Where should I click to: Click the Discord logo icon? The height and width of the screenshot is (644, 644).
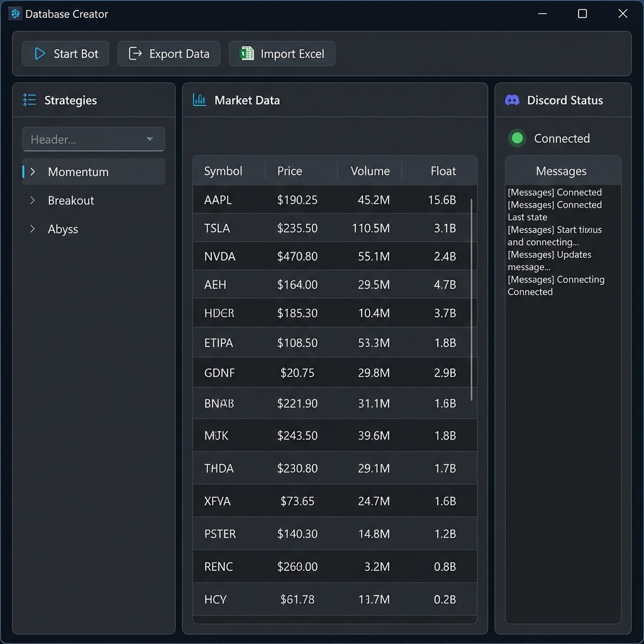[512, 100]
